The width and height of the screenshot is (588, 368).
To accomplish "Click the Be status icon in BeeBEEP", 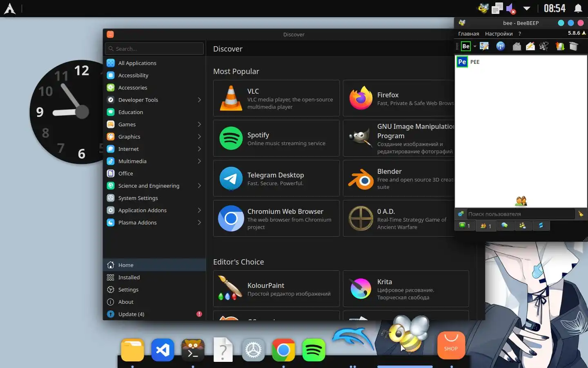I will [466, 46].
